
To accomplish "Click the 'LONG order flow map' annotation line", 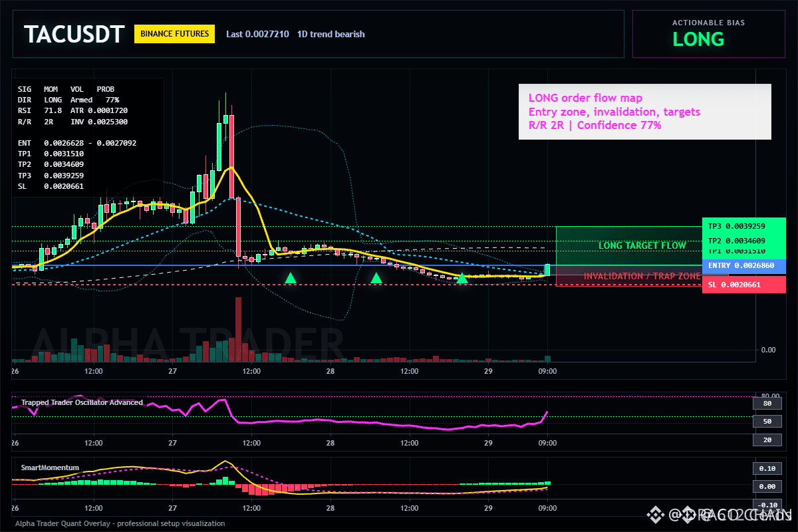I will (585, 98).
